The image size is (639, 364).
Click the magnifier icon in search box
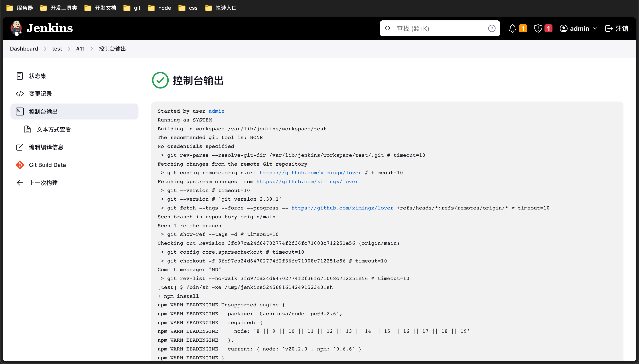(388, 29)
